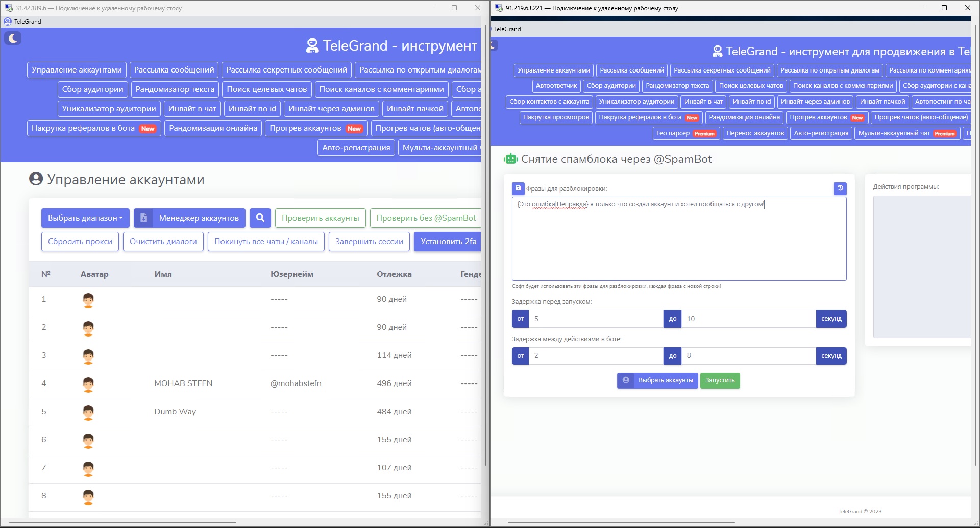Screen dimensions: 980x528
Task: Click Выбрать аккаунты in right window
Action: pos(657,380)
